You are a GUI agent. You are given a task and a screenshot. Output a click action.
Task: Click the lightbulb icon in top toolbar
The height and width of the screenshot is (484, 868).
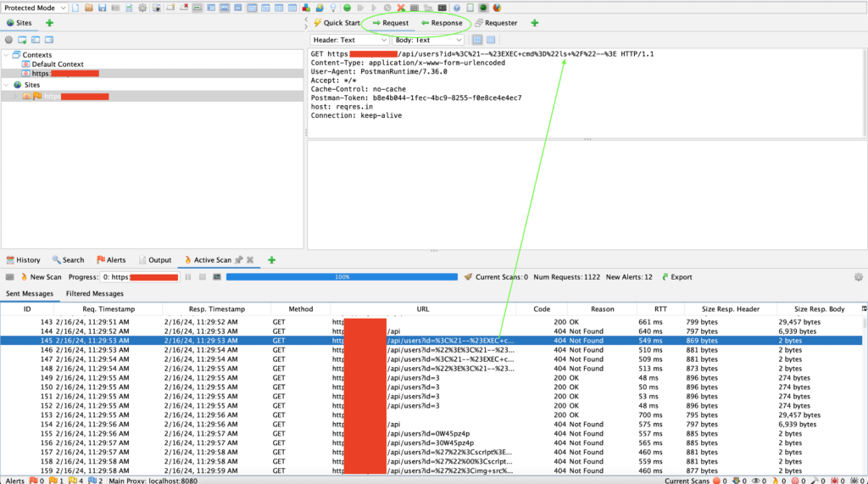coord(333,8)
